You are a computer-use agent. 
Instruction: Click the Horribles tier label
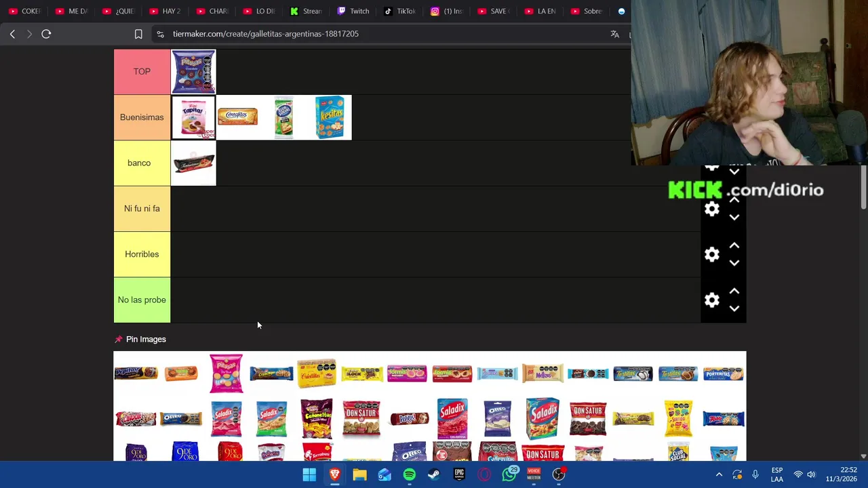(x=142, y=254)
